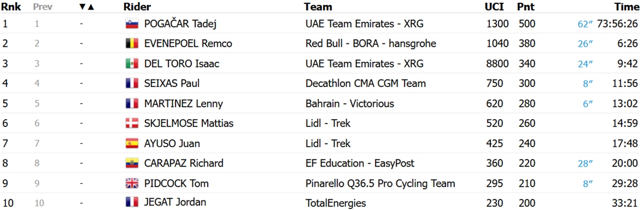Screen dimensions: 644x210
Task: Sort table by Rnk column header
Action: coord(11,7)
